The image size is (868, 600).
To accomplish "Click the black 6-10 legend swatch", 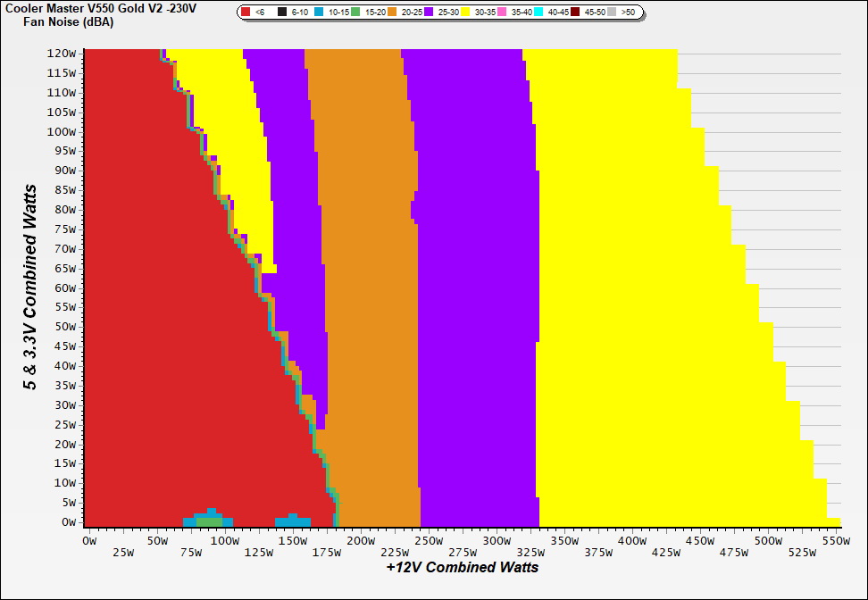I will 283,12.
